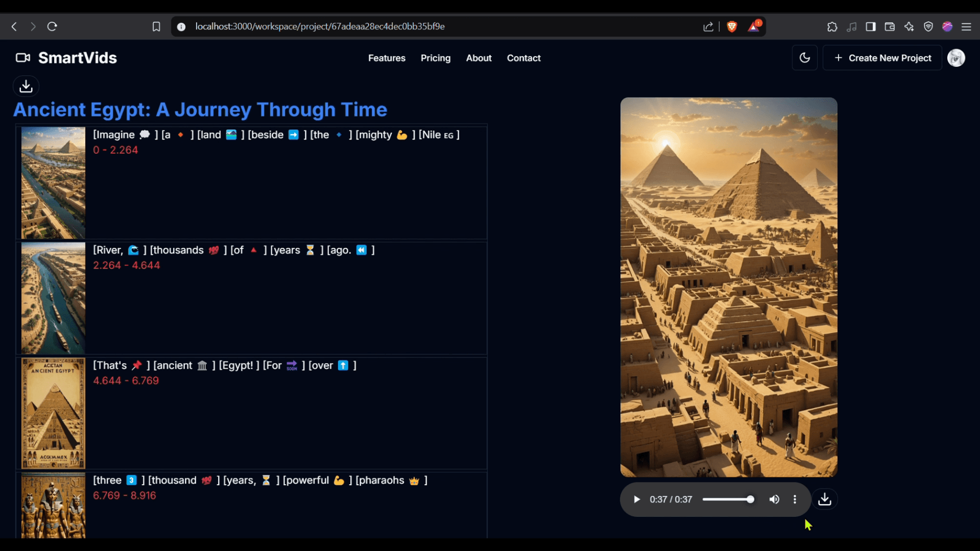
Task: Open the About page
Action: (479, 58)
